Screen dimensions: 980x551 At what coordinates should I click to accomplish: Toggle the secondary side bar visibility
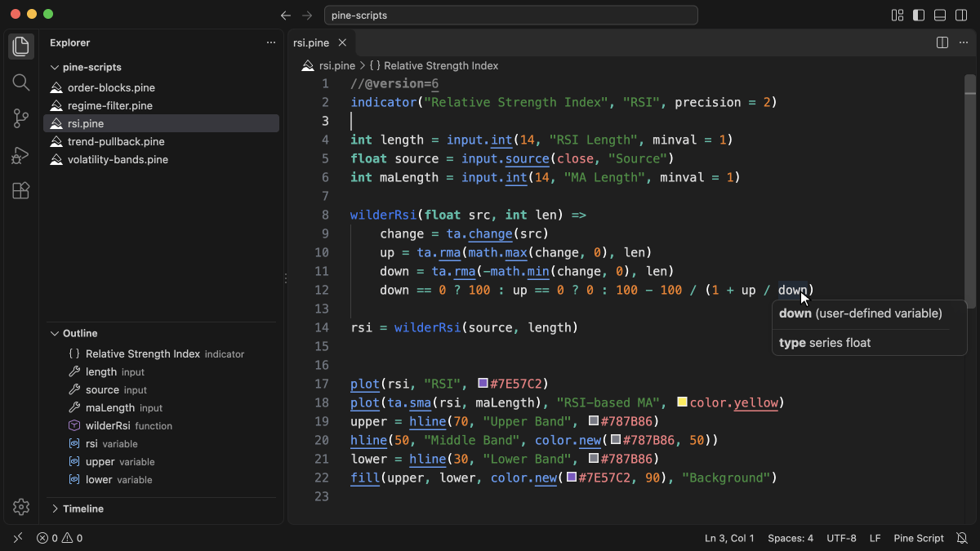[x=961, y=16]
